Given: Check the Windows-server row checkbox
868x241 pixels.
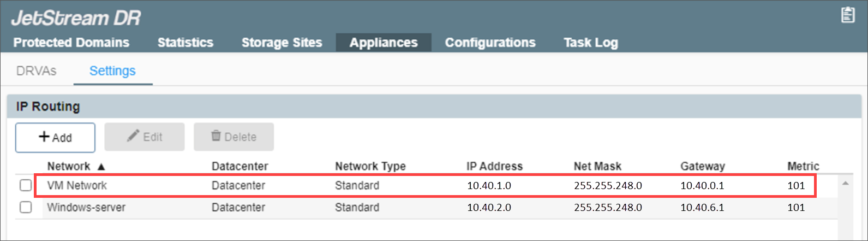Looking at the screenshot, I should [x=26, y=207].
